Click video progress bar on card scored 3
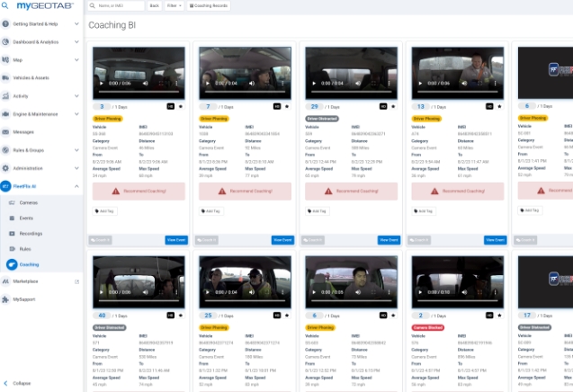Viewport: 573px width, 392px height. (139, 92)
